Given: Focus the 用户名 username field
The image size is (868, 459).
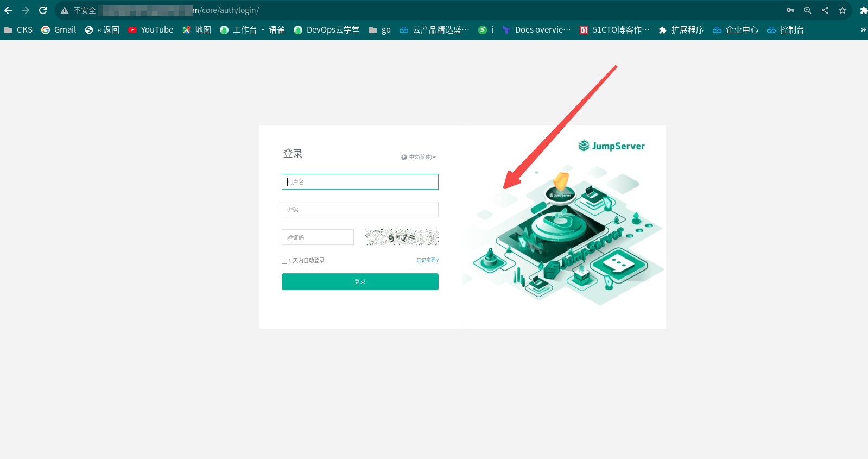Looking at the screenshot, I should pyautogui.click(x=360, y=182).
